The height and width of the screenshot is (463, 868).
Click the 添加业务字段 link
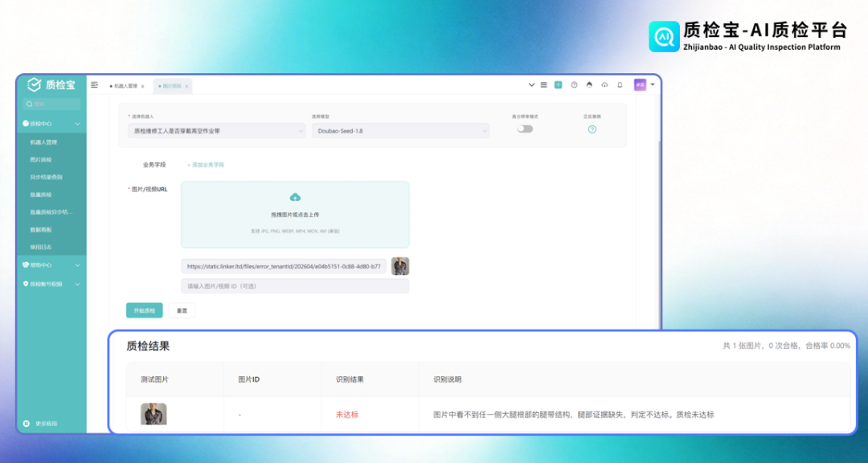coord(206,165)
